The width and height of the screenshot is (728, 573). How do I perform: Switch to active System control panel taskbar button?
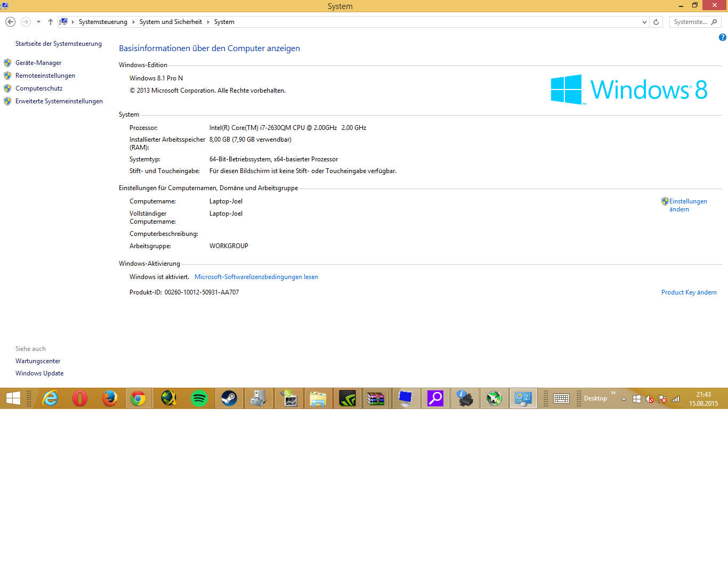(523, 398)
